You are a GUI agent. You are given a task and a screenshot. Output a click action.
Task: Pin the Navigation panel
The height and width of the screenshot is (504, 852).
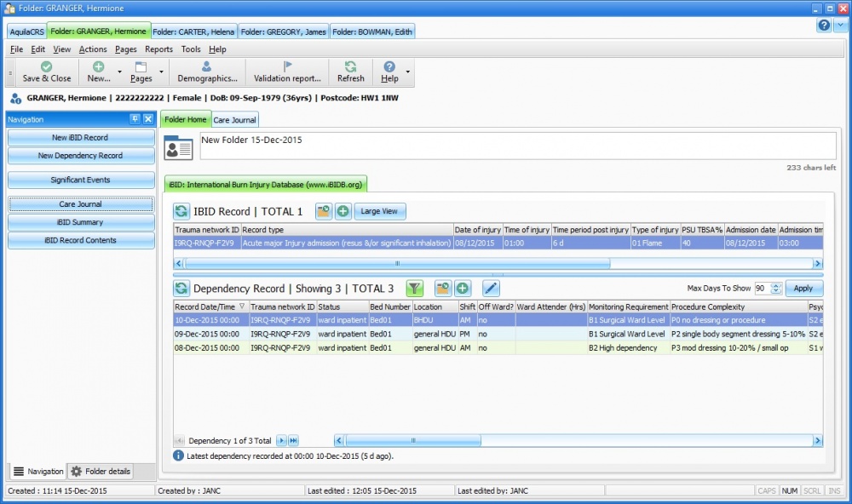[135, 119]
